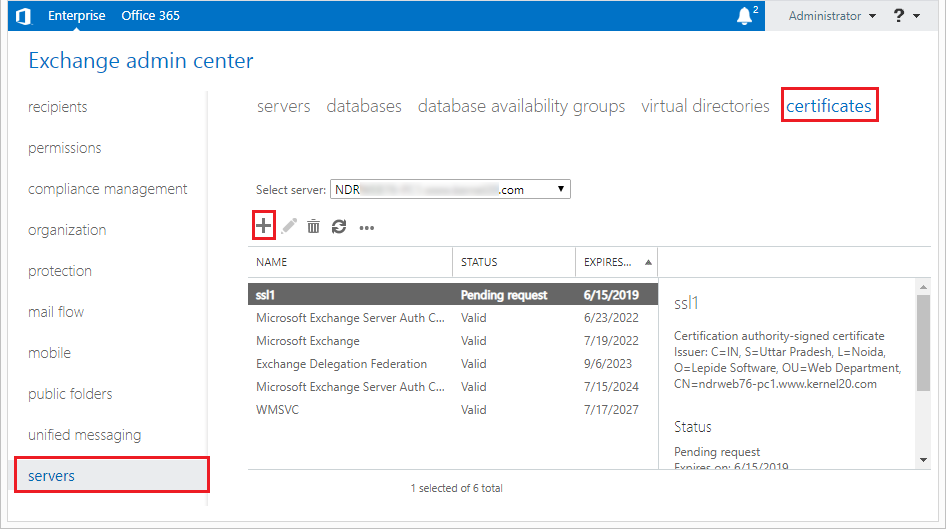Sort by the EXPIRES column header
Screen dimensions: 946x529
click(x=616, y=262)
